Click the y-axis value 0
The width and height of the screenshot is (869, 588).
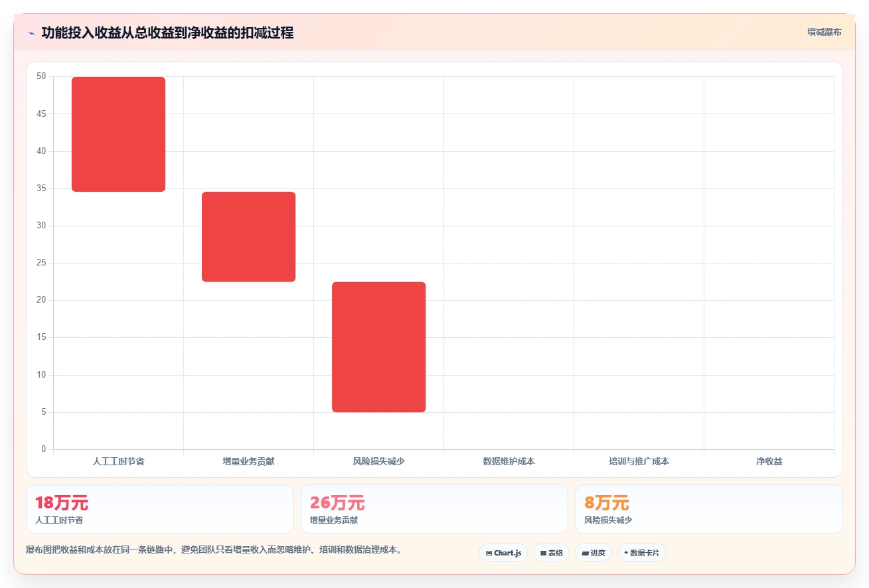click(44, 449)
